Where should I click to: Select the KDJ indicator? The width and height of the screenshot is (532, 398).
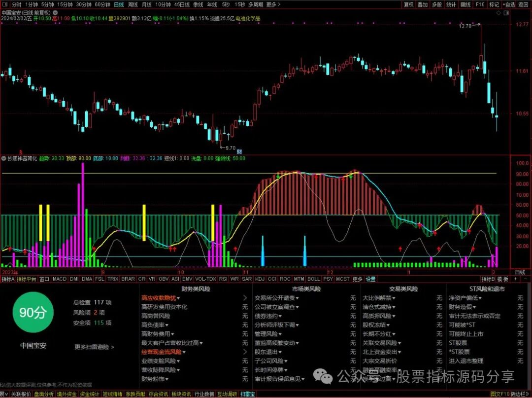pos(260,279)
